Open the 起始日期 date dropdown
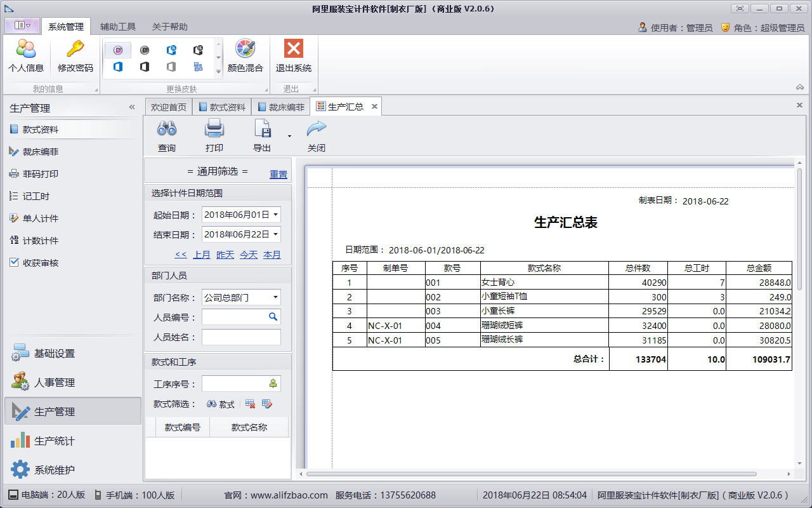The height and width of the screenshot is (508, 812). click(x=275, y=215)
